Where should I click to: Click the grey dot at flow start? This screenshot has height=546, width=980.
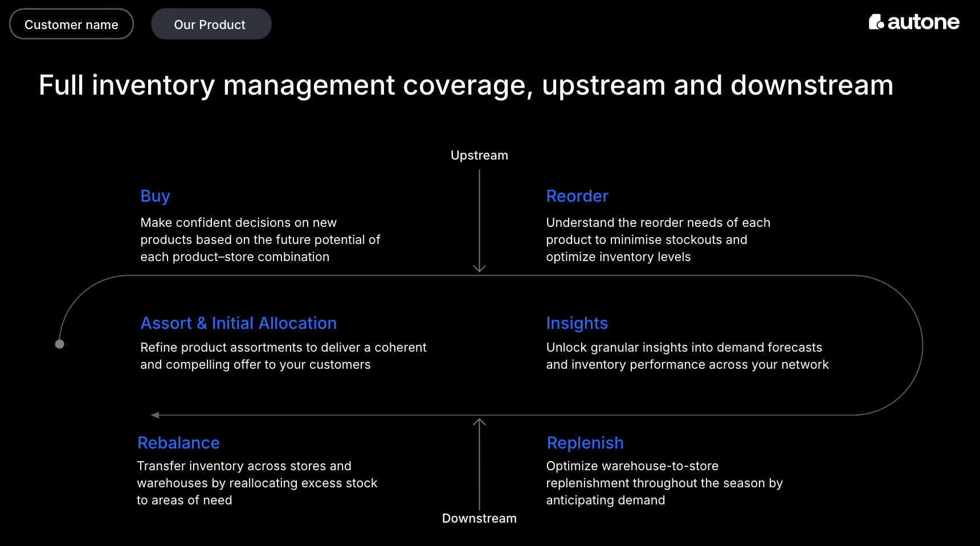(59, 344)
